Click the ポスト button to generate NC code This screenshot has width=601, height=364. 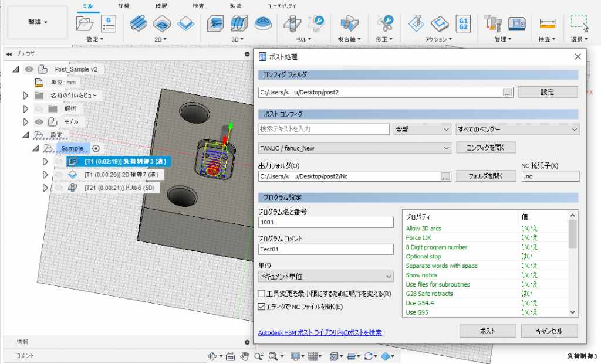click(x=487, y=331)
